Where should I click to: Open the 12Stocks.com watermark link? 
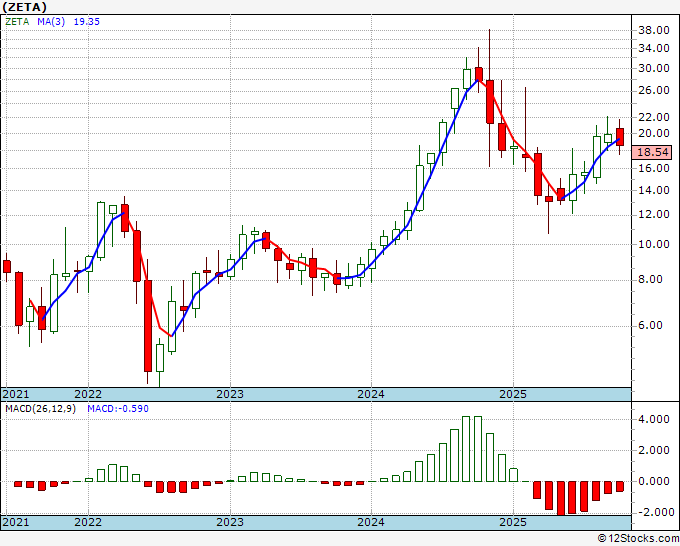637,538
